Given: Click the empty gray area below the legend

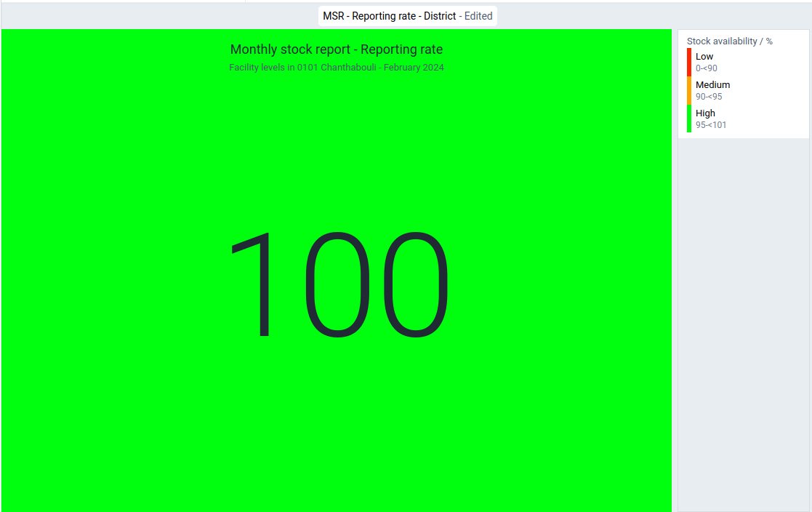Looking at the screenshot, I should pos(743,324).
